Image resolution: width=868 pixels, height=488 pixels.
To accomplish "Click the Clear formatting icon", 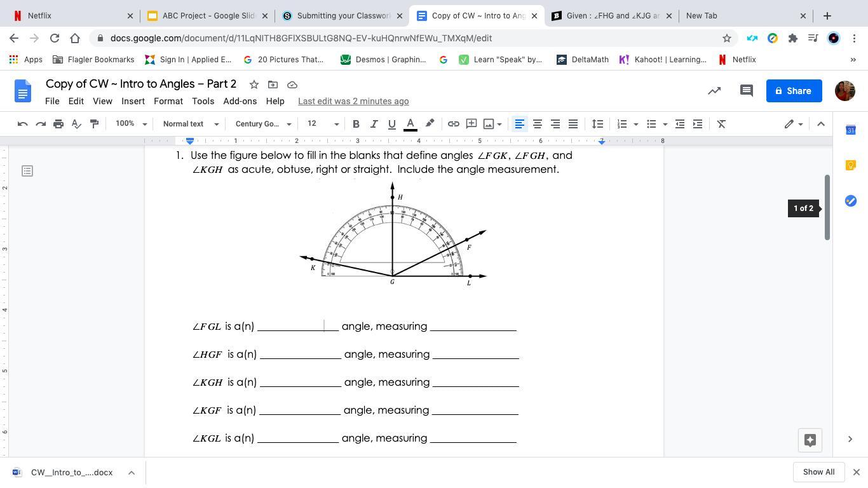I will pos(721,124).
